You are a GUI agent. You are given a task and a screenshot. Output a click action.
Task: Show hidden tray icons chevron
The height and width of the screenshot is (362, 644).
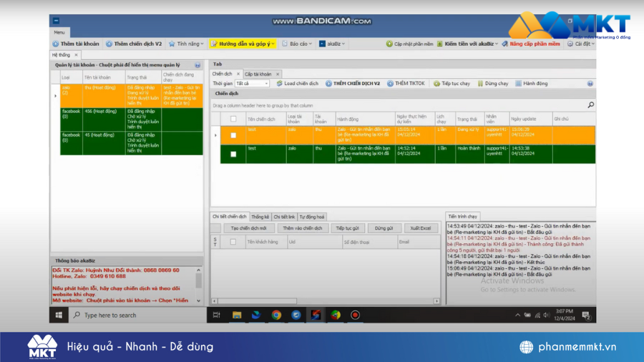517,315
